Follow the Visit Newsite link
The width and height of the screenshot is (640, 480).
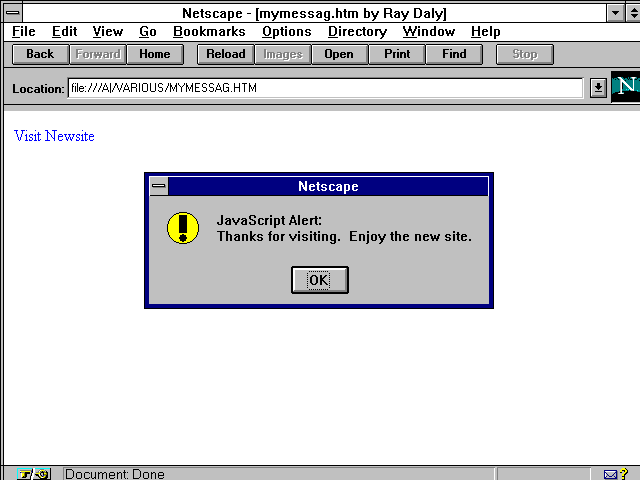(x=54, y=136)
